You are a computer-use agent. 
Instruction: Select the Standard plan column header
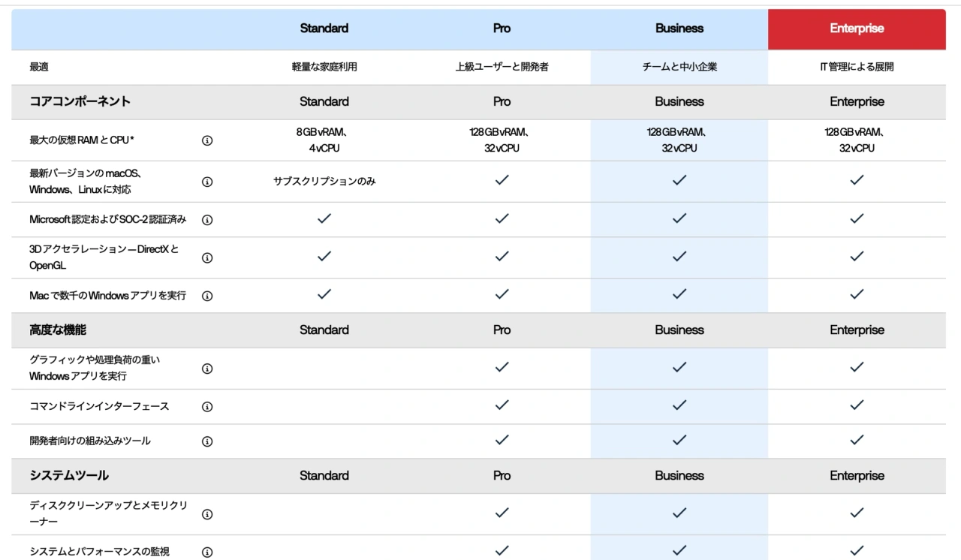324,29
